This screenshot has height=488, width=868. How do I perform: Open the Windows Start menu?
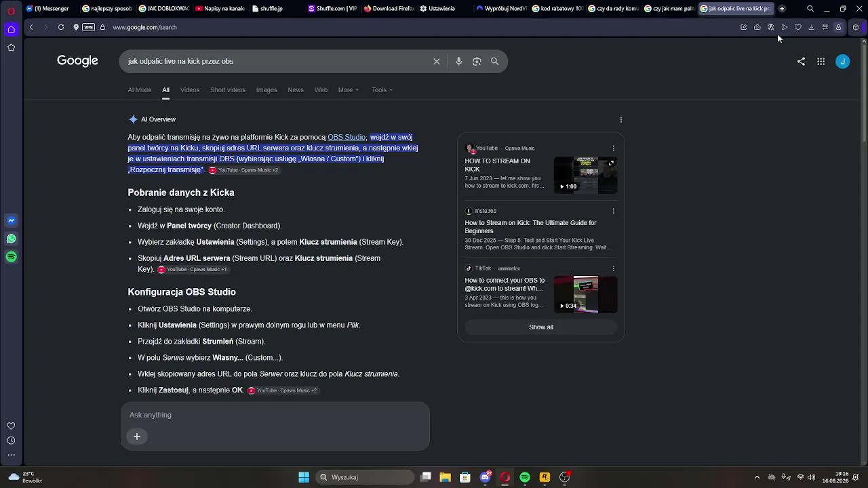(304, 477)
